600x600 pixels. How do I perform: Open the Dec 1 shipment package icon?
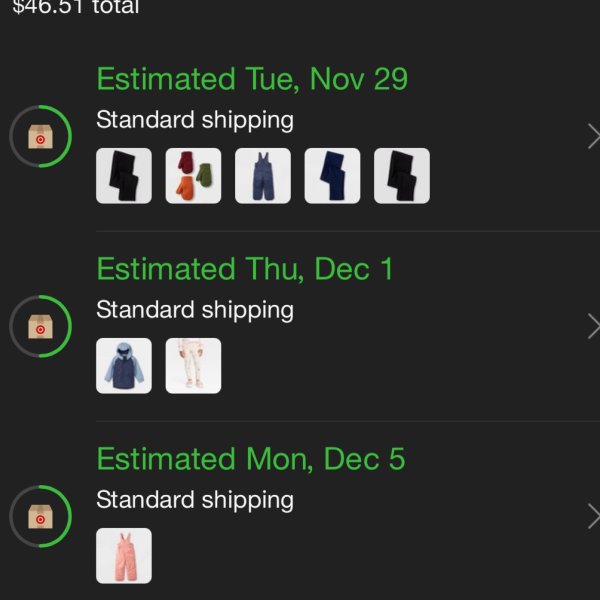click(40, 326)
